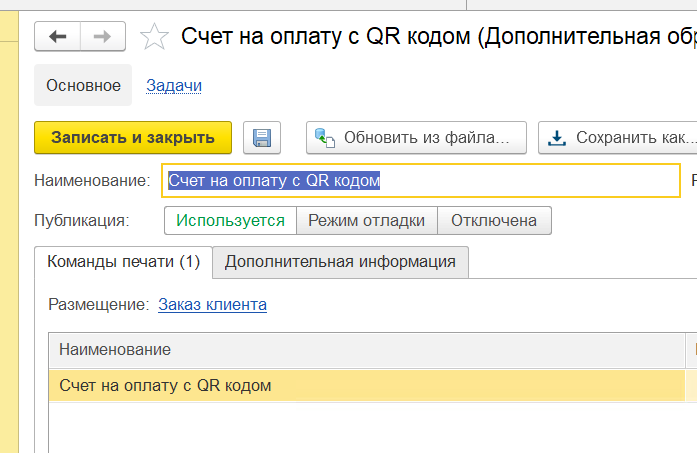Open the Заказ клиента placement link
Screen dimensions: 697x453
coord(212,304)
